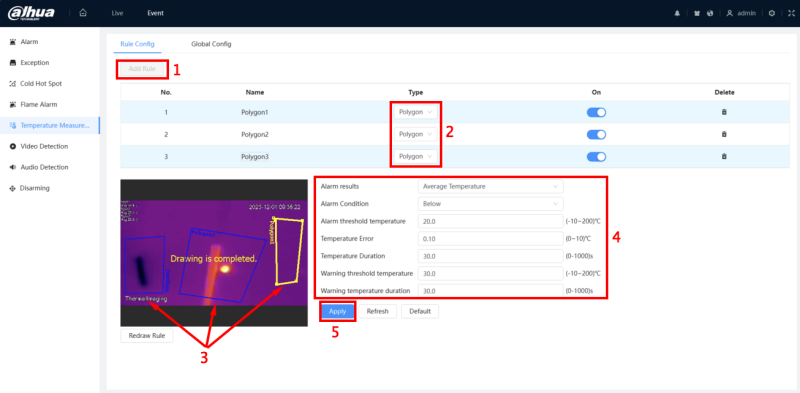Toggle the fullscreen icon at top right
800x393 pixels.
click(x=791, y=14)
